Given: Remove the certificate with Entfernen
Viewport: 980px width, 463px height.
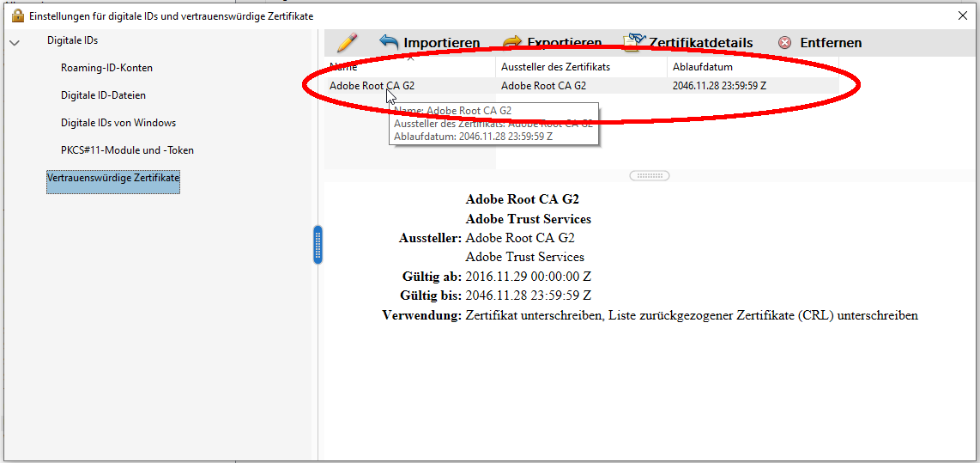Looking at the screenshot, I should tap(820, 43).
